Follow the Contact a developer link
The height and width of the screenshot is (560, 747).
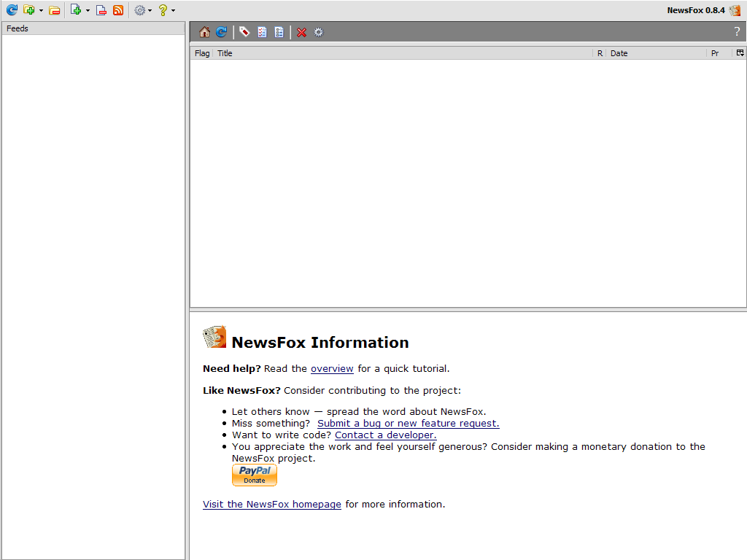[385, 435]
